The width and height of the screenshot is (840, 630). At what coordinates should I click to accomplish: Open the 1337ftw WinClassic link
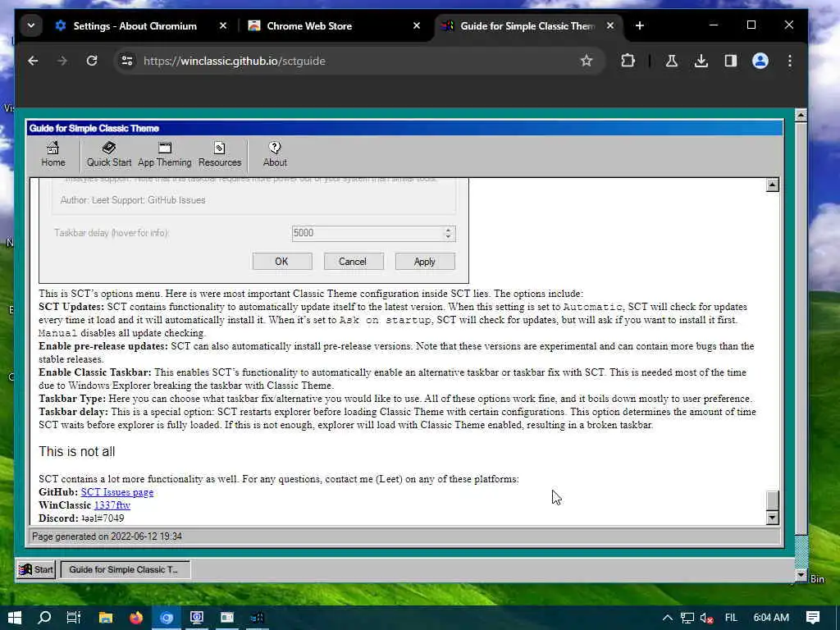click(x=112, y=505)
